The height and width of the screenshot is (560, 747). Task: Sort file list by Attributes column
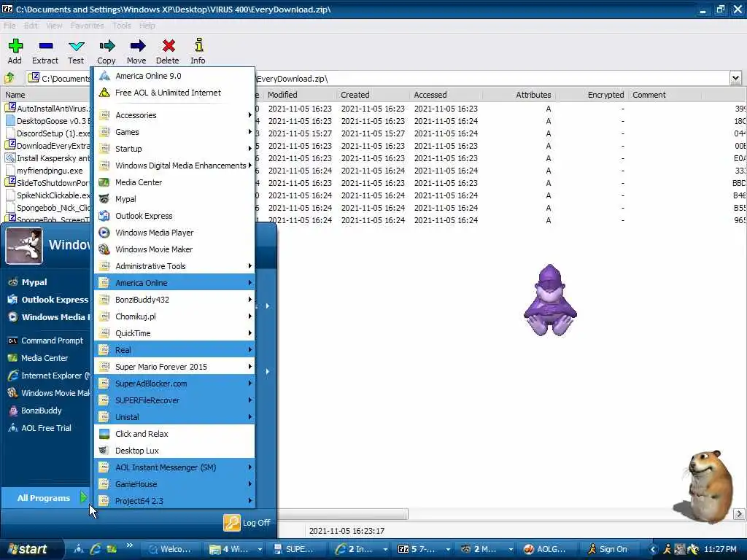tap(520, 95)
